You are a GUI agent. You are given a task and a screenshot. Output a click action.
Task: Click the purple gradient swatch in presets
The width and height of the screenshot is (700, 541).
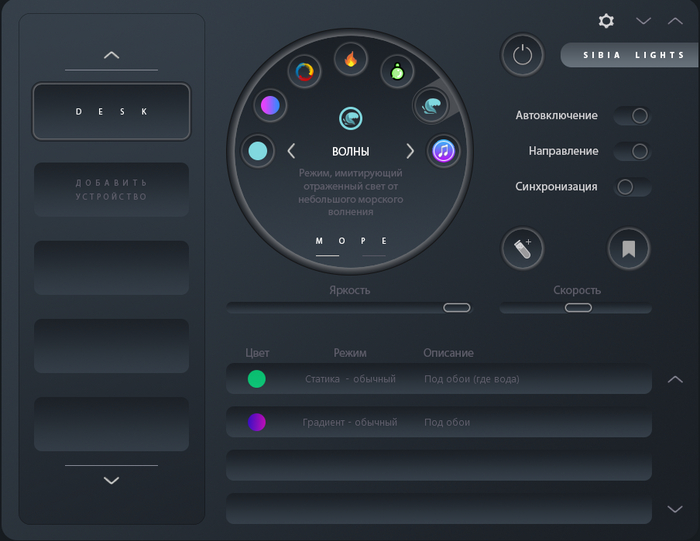point(257,422)
